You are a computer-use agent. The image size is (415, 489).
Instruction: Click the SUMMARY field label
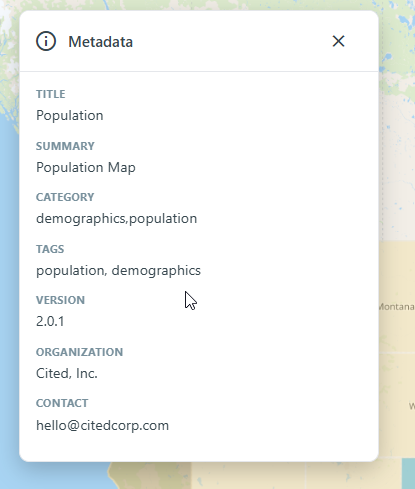[65, 146]
